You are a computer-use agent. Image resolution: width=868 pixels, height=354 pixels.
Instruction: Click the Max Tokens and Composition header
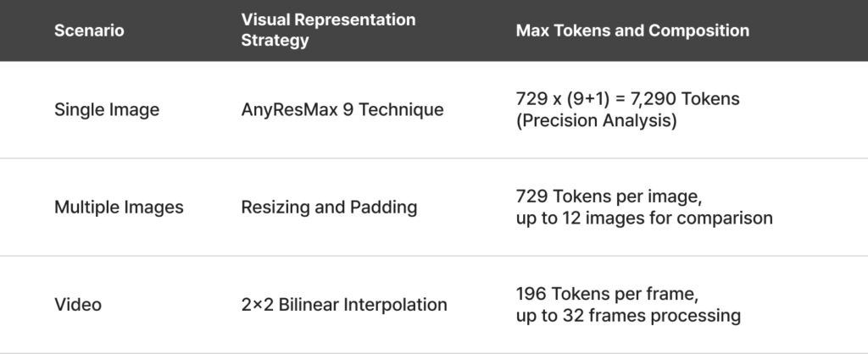click(x=632, y=30)
